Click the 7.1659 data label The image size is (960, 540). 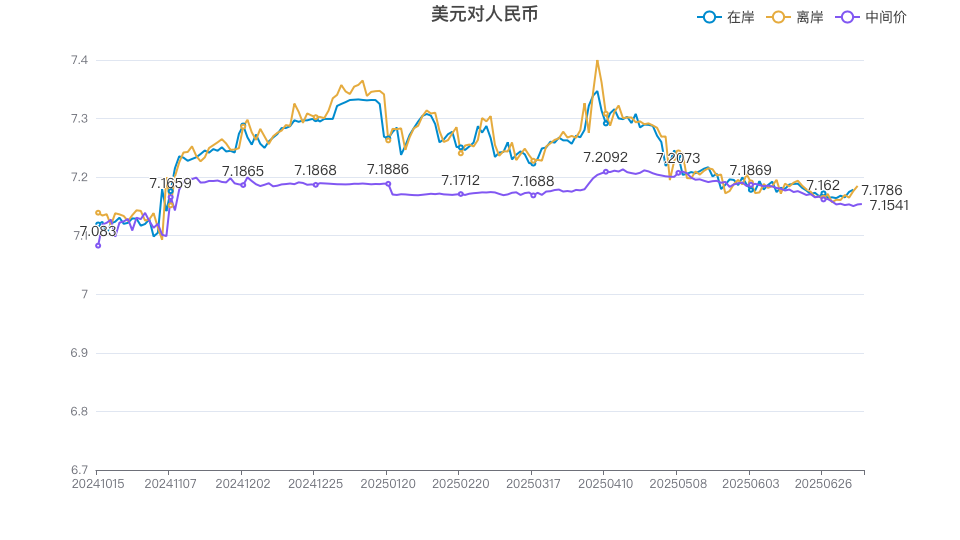170,183
